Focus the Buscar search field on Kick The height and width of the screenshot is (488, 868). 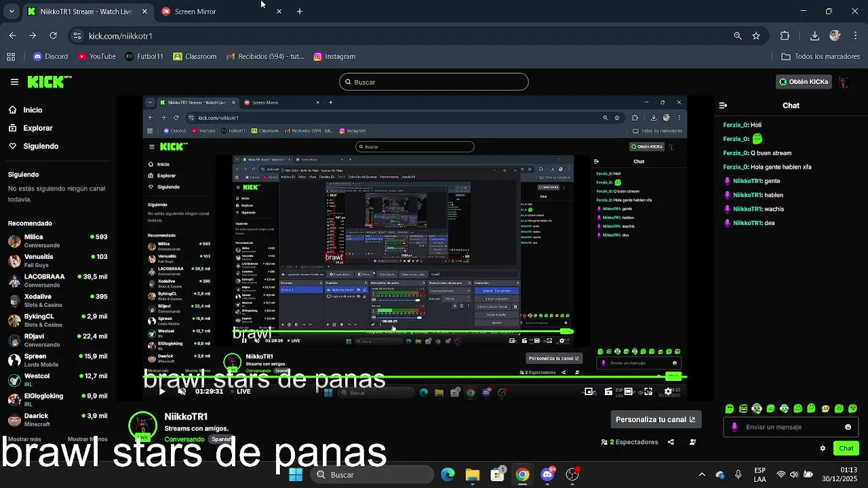click(433, 82)
